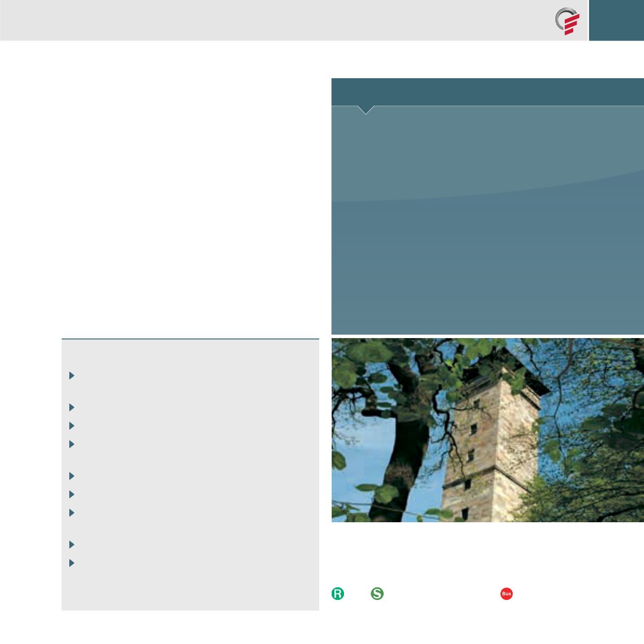Screen dimensions: 644x644
Task: Click the seventh arrow bullet in grey panel
Action: [71, 512]
